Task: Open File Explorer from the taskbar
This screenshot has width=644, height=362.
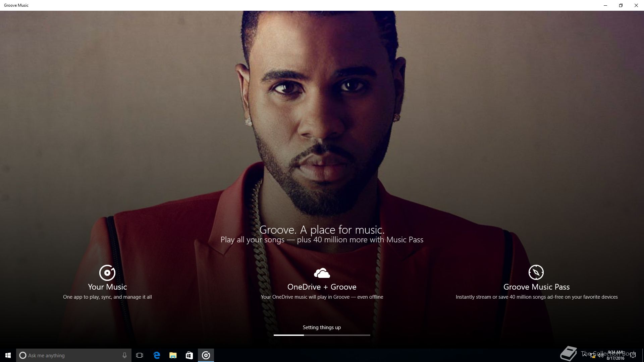Action: [173, 355]
